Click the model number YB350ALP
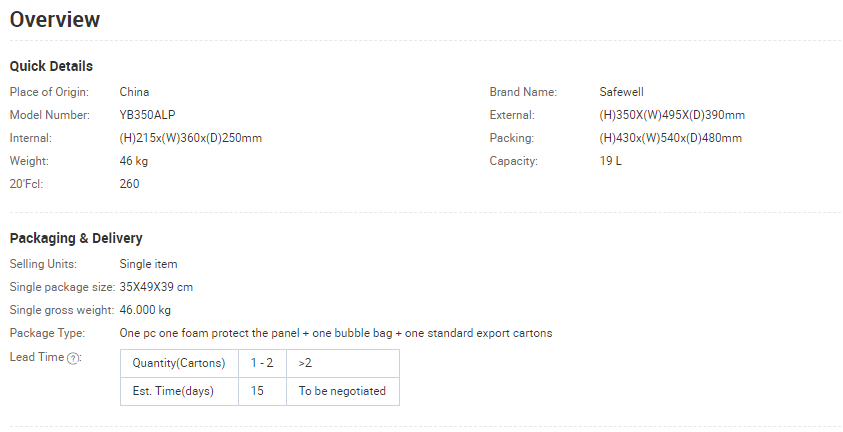 pyautogui.click(x=147, y=115)
